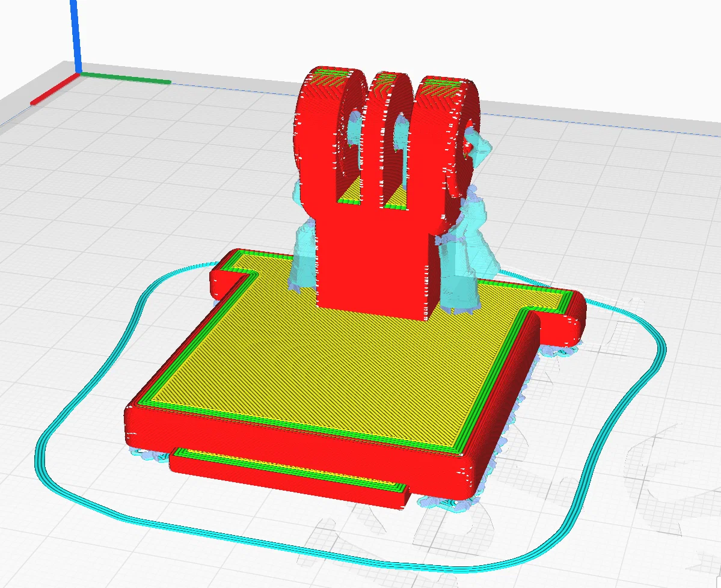Click the blue vertical Z axis line

76,36
